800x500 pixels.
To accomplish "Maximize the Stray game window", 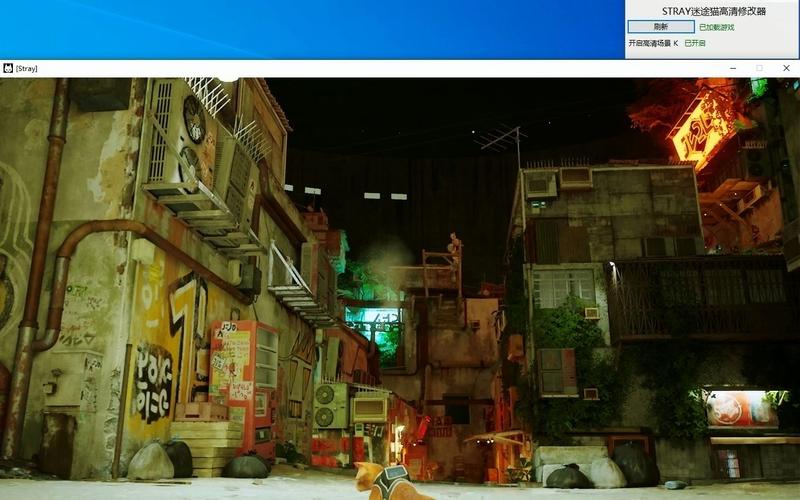I will pos(759,68).
